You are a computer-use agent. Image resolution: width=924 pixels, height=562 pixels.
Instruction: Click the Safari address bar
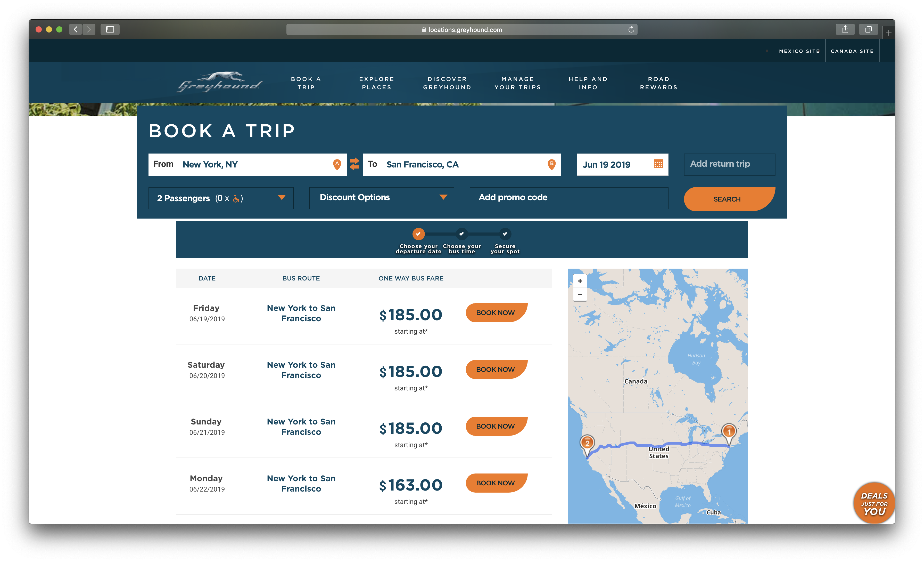pos(462,29)
